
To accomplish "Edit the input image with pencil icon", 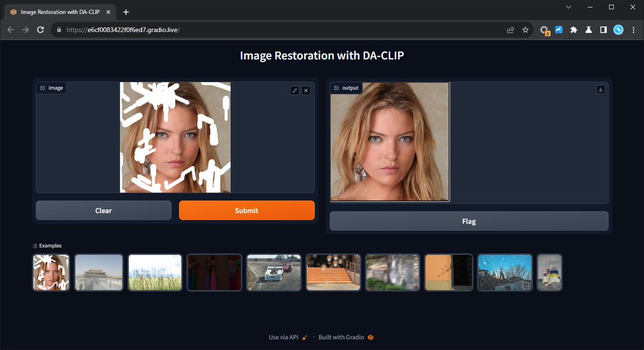I will (x=295, y=91).
